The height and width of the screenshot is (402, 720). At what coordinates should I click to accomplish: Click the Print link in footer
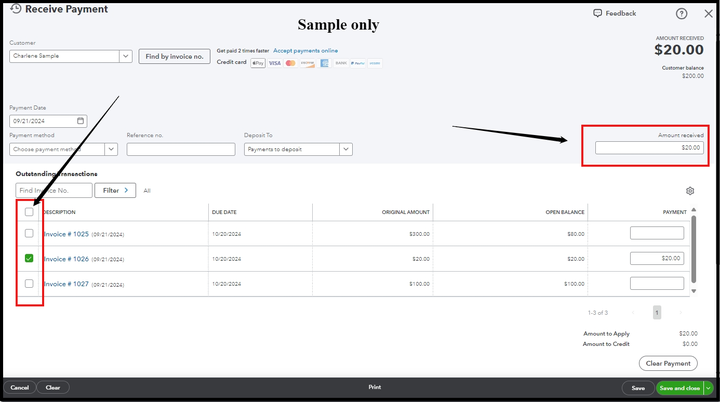pyautogui.click(x=375, y=387)
